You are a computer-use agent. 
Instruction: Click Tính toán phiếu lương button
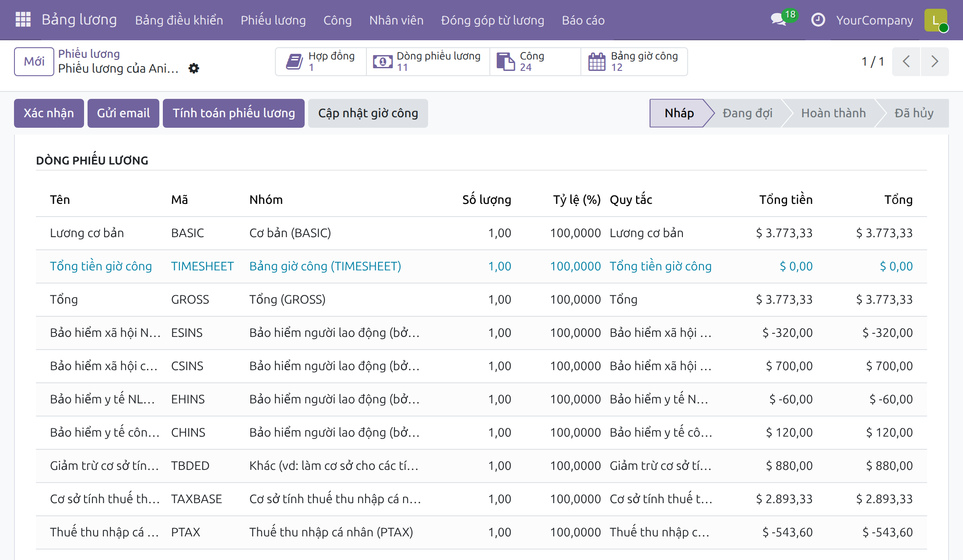pos(234,113)
